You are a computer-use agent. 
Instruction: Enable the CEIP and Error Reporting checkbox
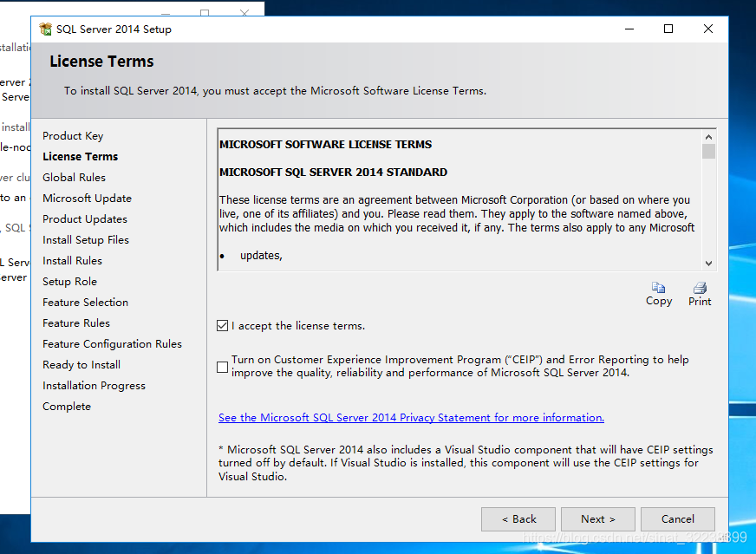pos(222,367)
